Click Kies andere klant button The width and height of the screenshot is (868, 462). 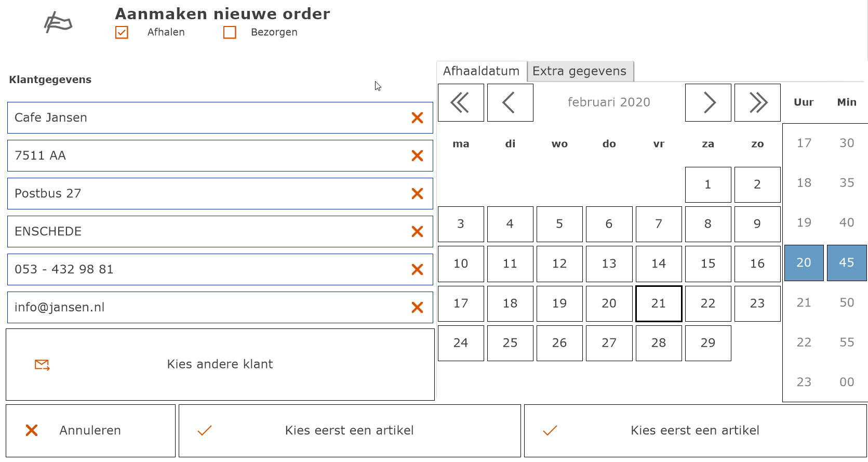[220, 364]
